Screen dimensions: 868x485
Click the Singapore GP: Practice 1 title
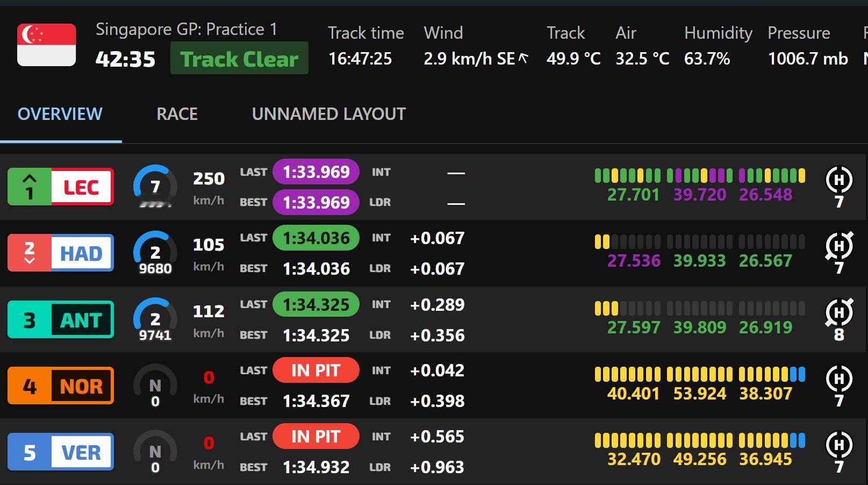pos(186,29)
